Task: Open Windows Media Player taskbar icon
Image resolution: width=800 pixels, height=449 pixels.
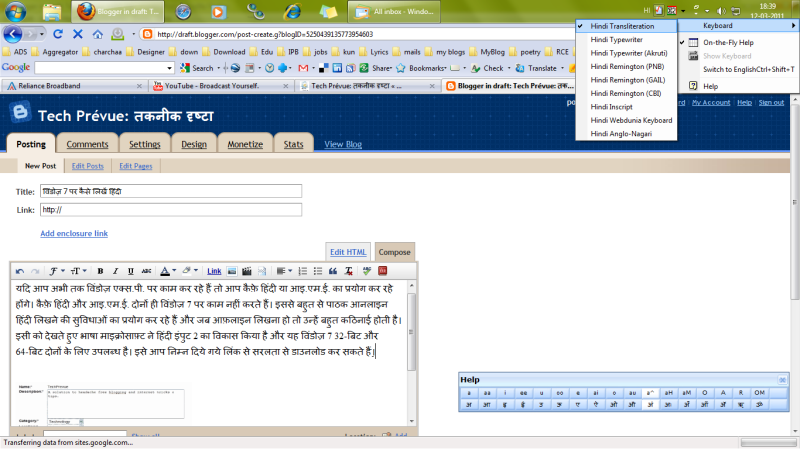Action: click(x=218, y=11)
